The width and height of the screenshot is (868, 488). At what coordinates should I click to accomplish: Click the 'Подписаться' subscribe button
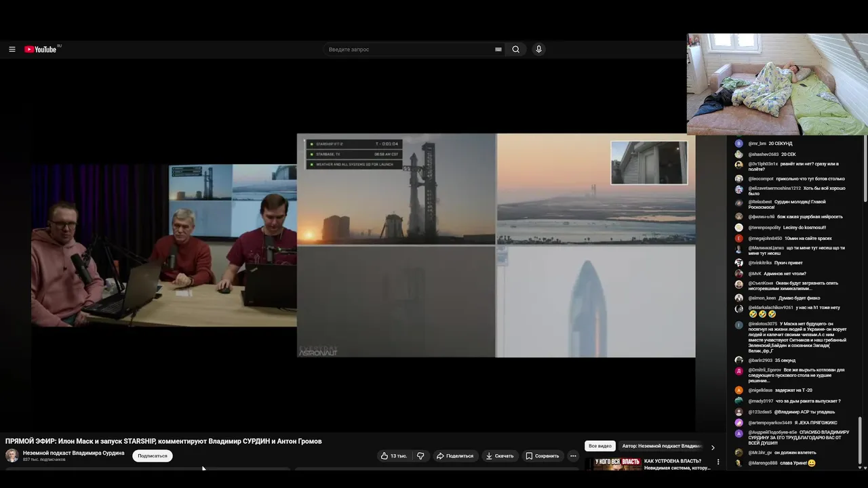point(153,456)
